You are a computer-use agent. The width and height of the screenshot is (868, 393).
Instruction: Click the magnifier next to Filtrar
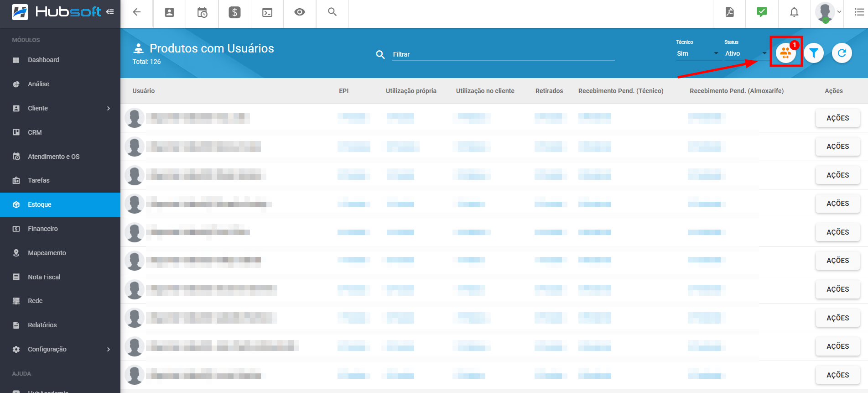tap(380, 55)
